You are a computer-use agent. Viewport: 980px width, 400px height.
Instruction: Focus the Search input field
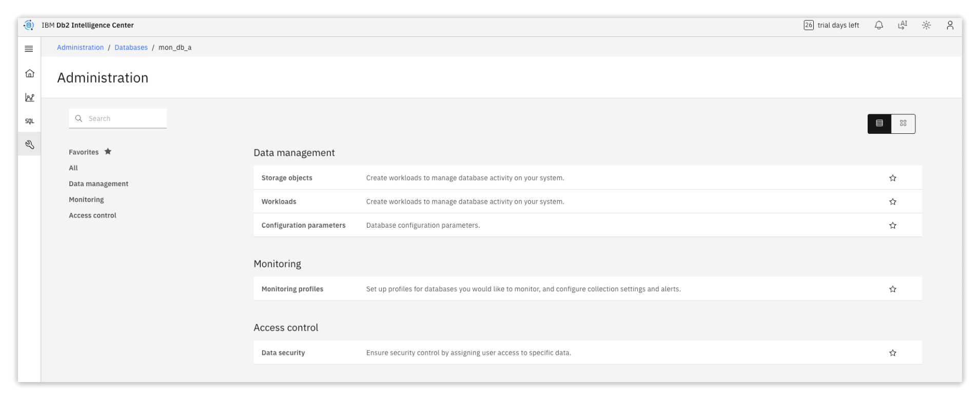[x=118, y=118]
